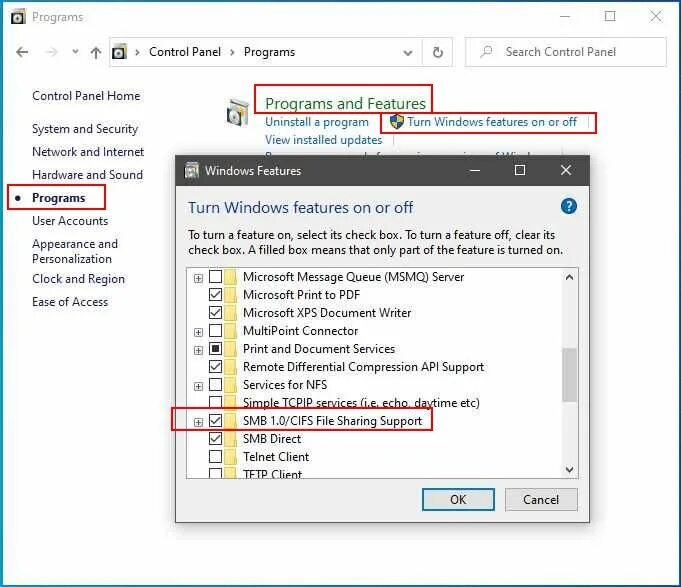
Task: Click the shield icon beside Turn Windows features
Action: (x=397, y=122)
